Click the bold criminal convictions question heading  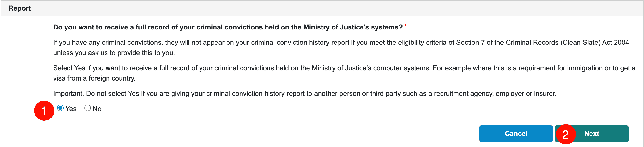[228, 27]
